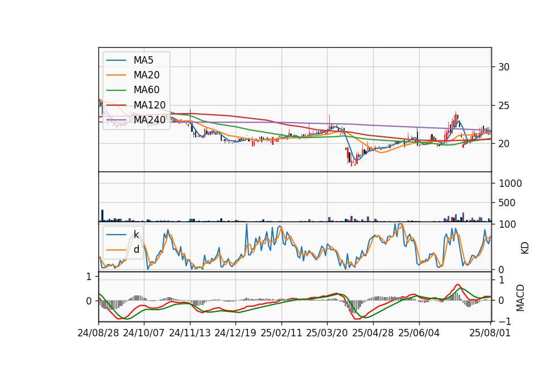Click the 25/02/11 date tick label
Image resolution: width=546 pixels, height=392 pixels.
[x=282, y=333]
